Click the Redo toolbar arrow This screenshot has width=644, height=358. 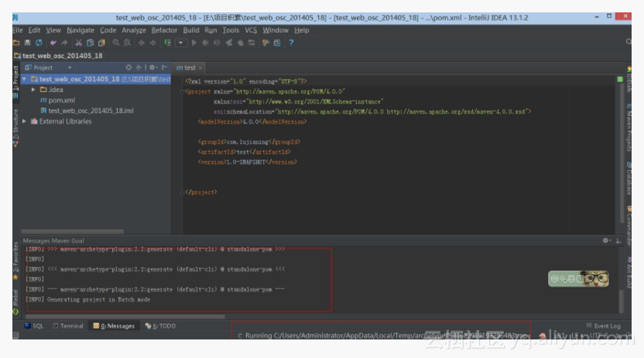pos(64,43)
